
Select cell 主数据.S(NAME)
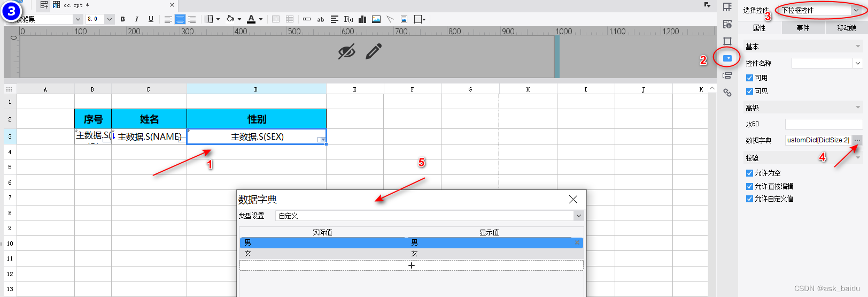[x=149, y=136]
